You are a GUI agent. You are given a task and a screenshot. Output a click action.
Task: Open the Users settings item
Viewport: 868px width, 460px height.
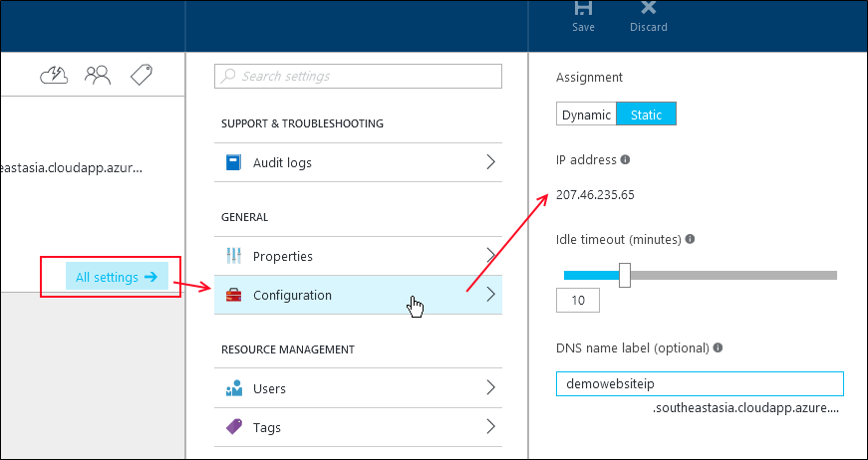358,388
